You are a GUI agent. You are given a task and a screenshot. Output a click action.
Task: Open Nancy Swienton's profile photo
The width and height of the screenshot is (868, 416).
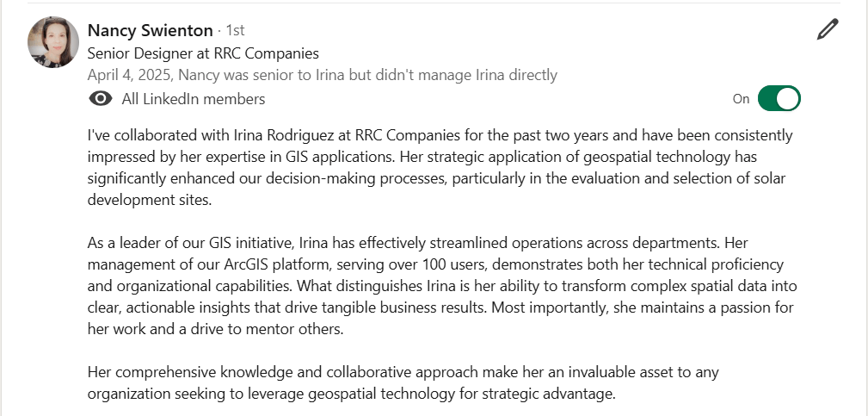pos(53,42)
